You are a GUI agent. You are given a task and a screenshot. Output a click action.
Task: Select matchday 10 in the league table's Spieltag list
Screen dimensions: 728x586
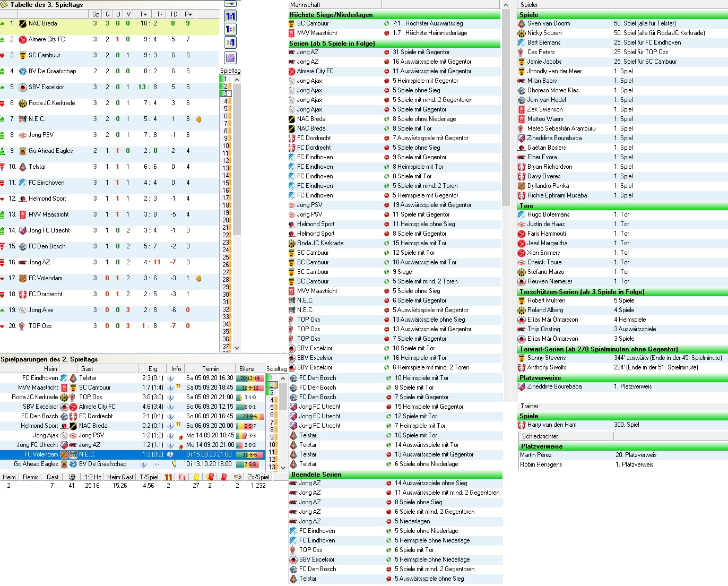(x=226, y=146)
